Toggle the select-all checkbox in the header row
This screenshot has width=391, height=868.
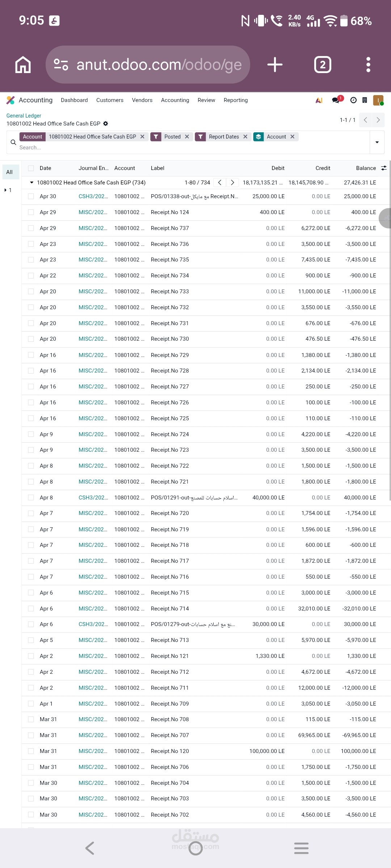31,168
